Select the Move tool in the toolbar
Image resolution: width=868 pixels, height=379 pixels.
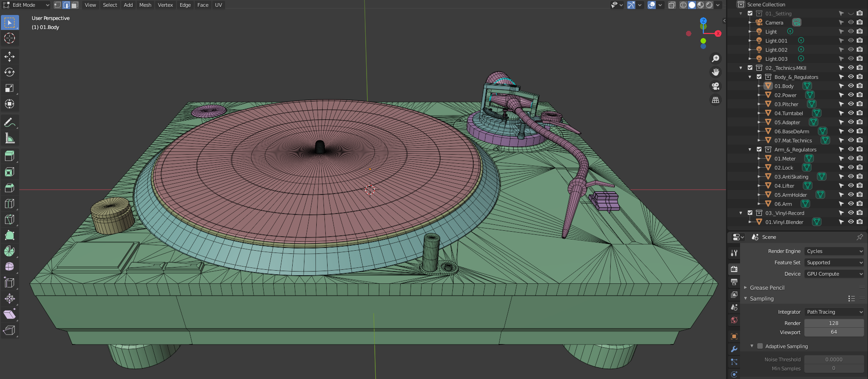click(x=10, y=57)
